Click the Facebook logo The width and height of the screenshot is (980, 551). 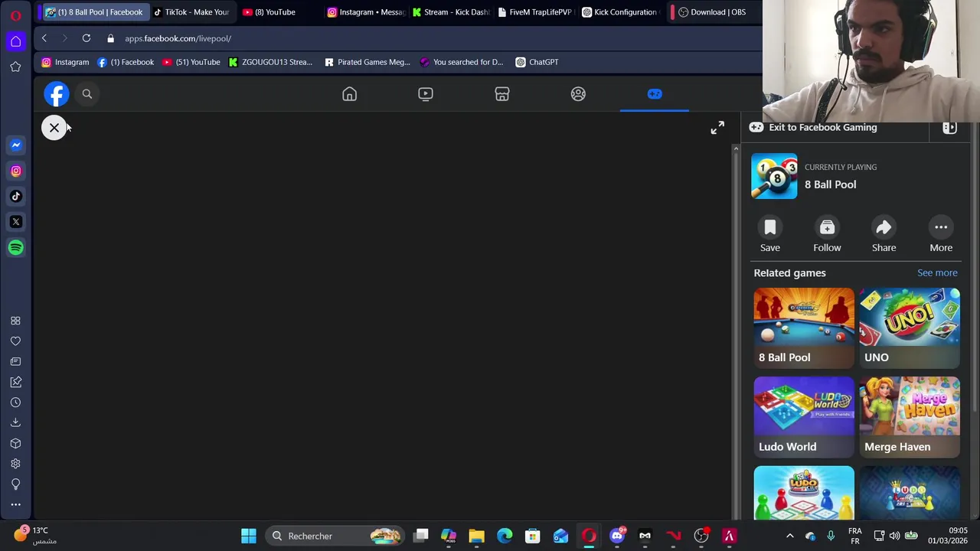(x=57, y=94)
